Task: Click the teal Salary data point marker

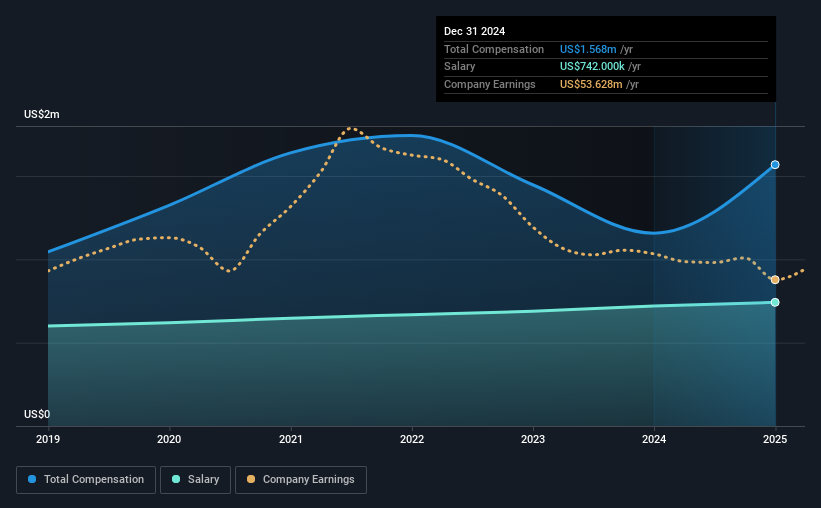Action: click(x=775, y=303)
